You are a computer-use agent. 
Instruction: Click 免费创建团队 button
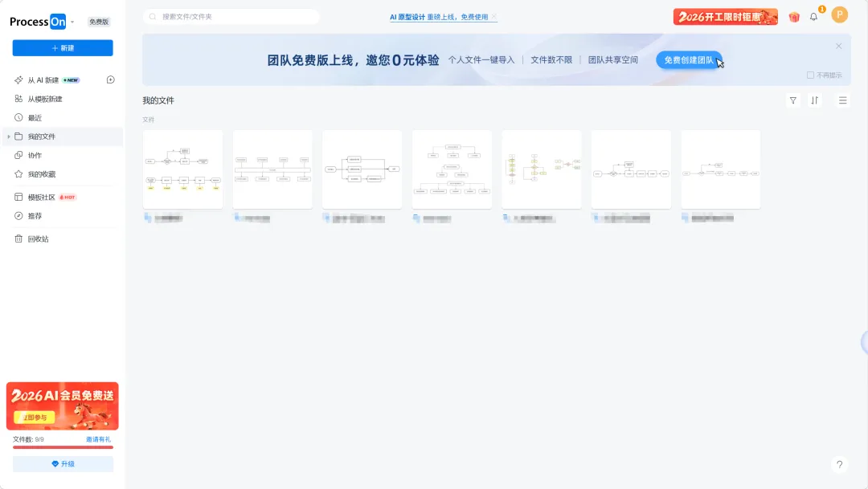[689, 59]
